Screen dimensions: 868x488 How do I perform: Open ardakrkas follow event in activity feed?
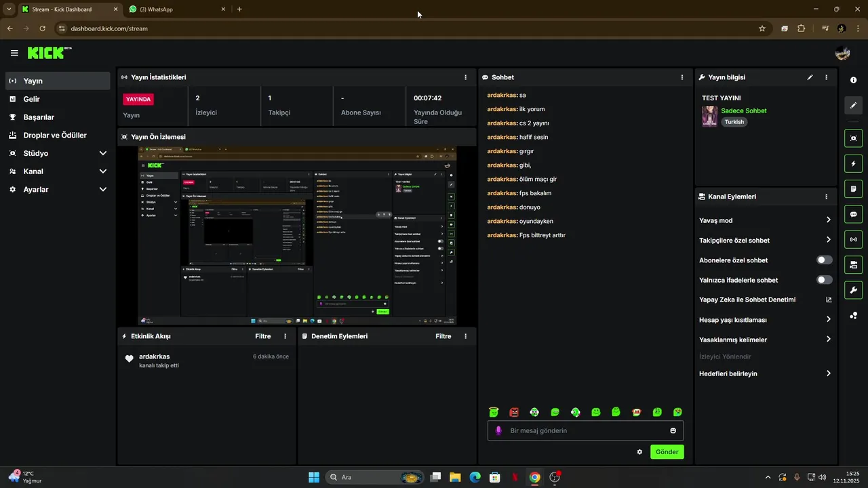click(x=207, y=361)
